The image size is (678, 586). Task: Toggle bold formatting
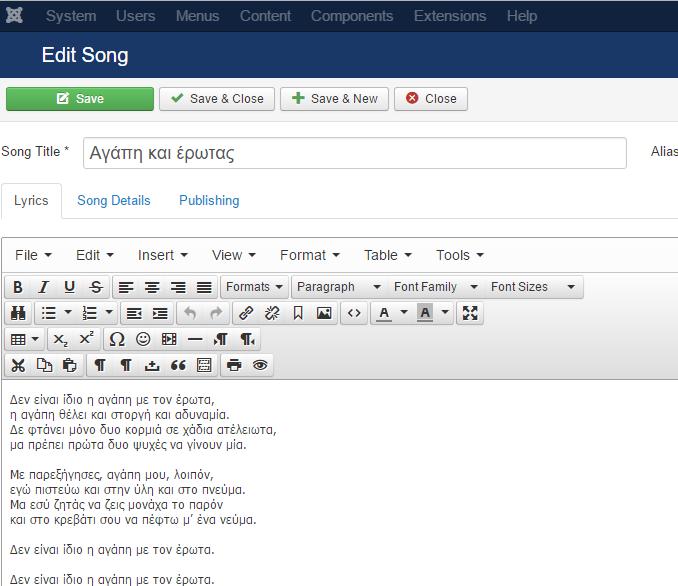tap(18, 287)
